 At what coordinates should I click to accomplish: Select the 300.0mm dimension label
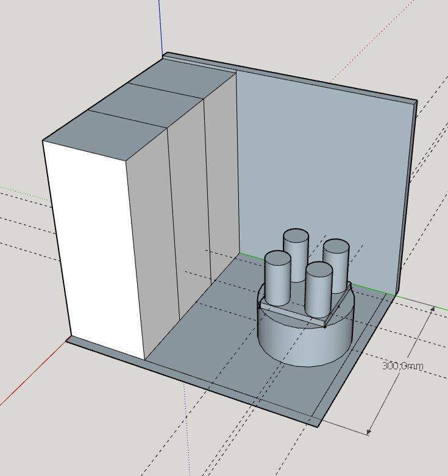402,366
